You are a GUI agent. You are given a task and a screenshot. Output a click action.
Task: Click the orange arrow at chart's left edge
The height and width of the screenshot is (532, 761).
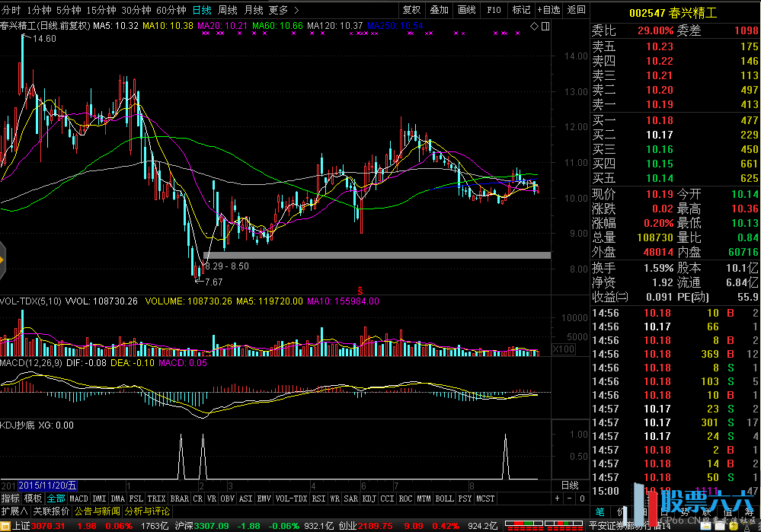pyautogui.click(x=2, y=260)
